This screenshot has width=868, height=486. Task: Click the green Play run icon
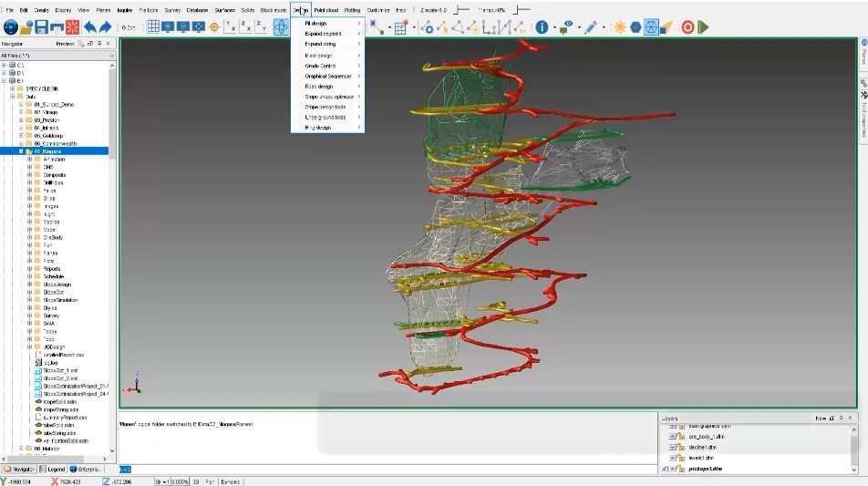pos(703,27)
